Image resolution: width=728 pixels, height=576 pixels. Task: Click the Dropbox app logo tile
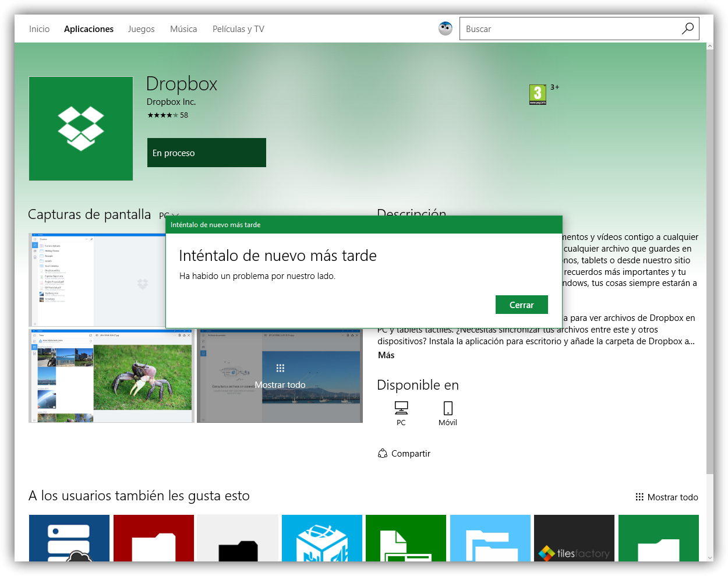tap(81, 129)
